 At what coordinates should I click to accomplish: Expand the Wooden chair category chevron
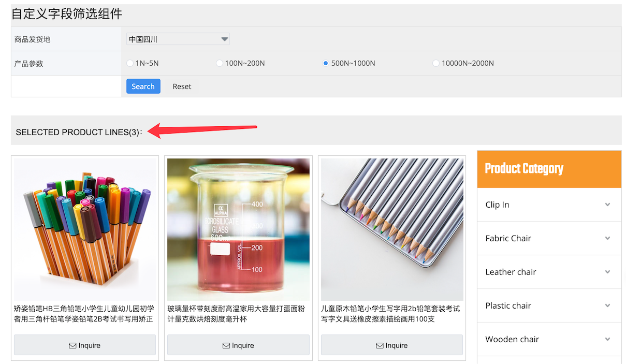[x=607, y=339]
